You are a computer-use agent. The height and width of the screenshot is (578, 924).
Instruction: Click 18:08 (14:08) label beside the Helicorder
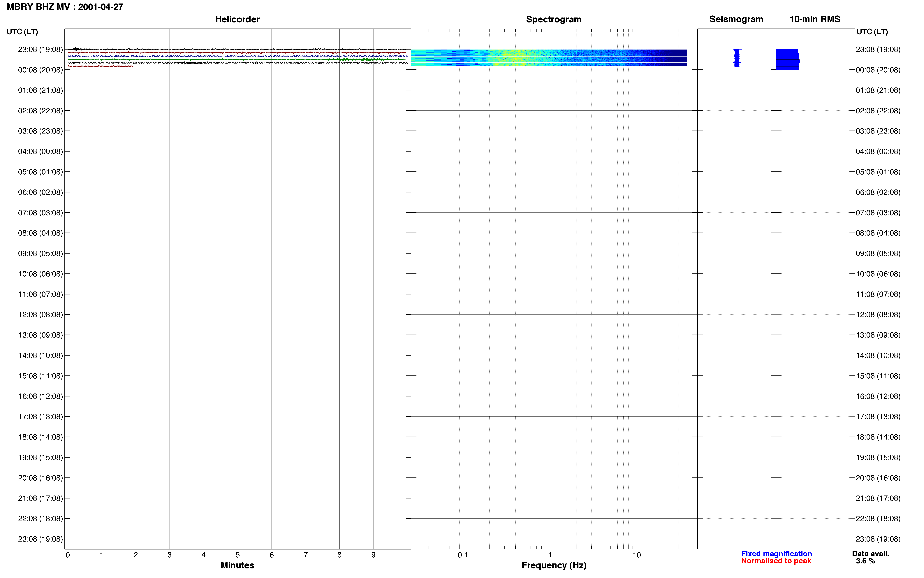41,437
